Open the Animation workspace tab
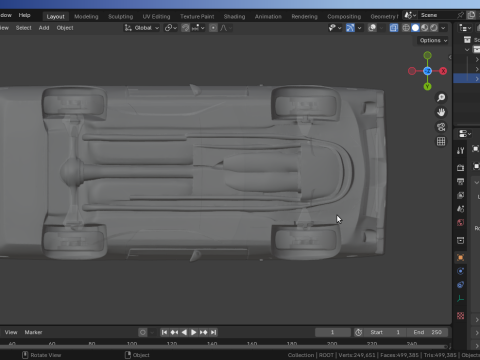The width and height of the screenshot is (480, 360). 268,16
